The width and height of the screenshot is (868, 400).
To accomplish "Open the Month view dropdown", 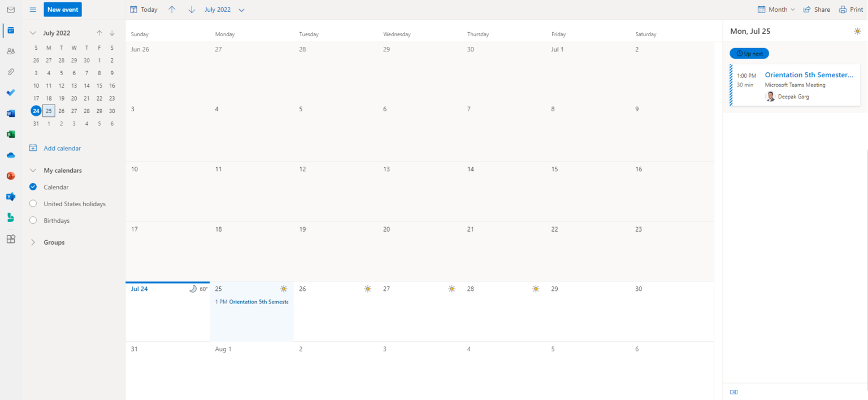I will [776, 10].
